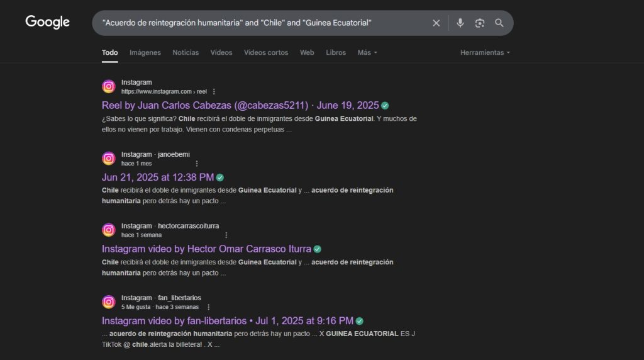Click the https://www.instagram.com › reel URL

pyautogui.click(x=164, y=92)
